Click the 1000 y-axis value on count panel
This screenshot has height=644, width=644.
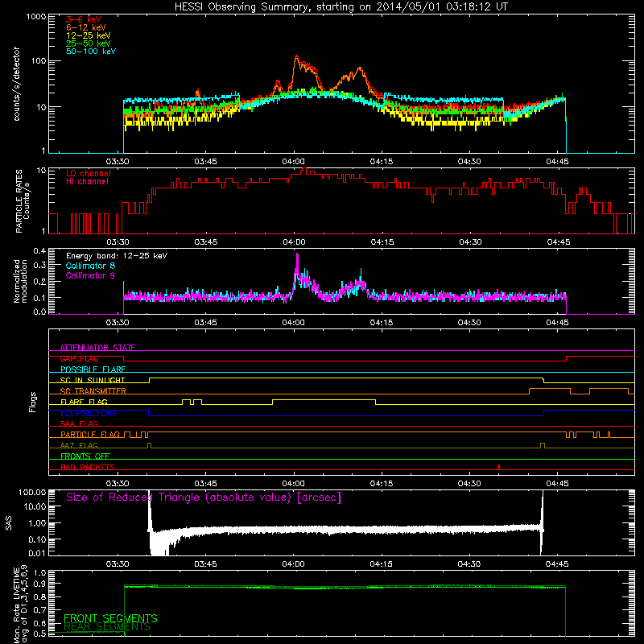point(35,17)
